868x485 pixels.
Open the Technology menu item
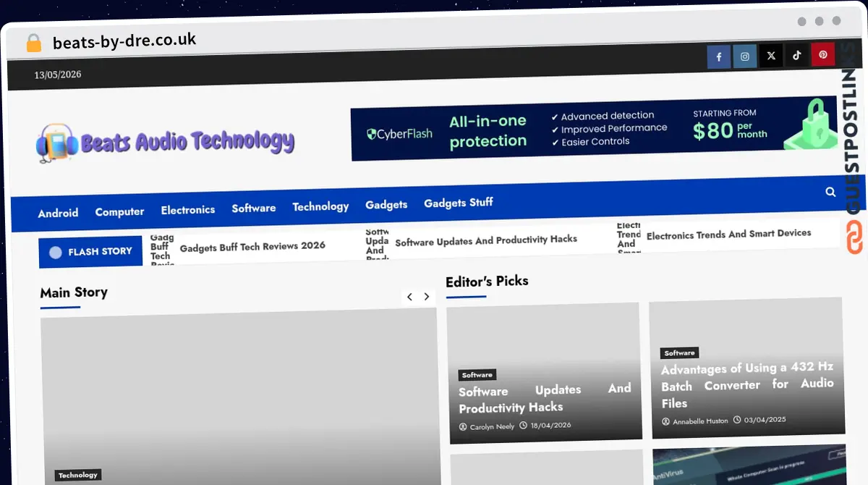(x=320, y=206)
